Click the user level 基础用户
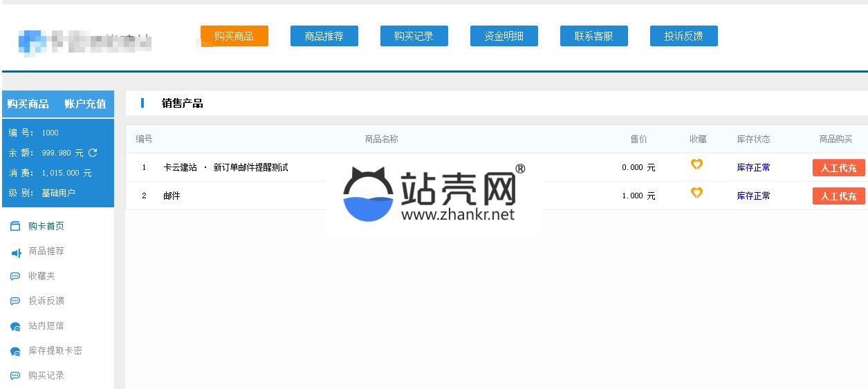The width and height of the screenshot is (868, 389). tap(58, 193)
